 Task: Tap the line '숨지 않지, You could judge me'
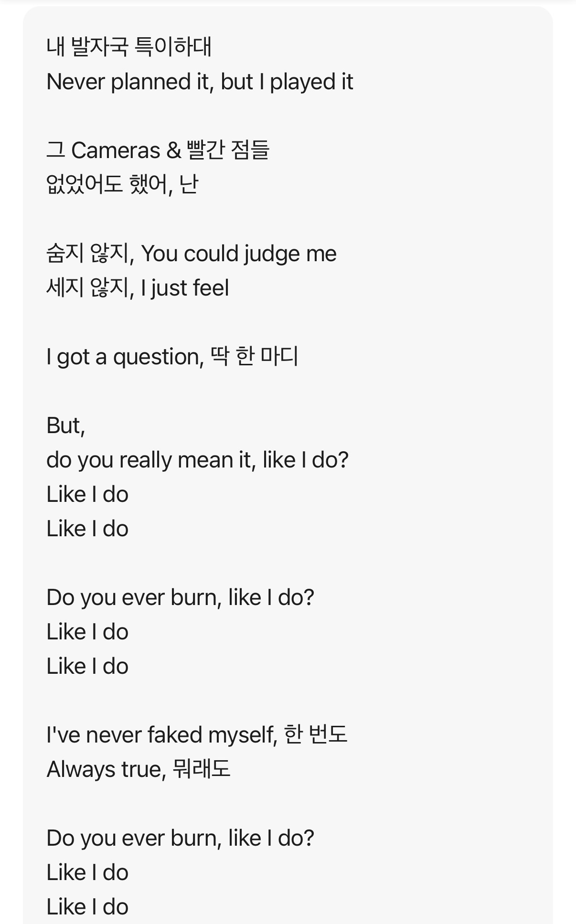point(192,254)
